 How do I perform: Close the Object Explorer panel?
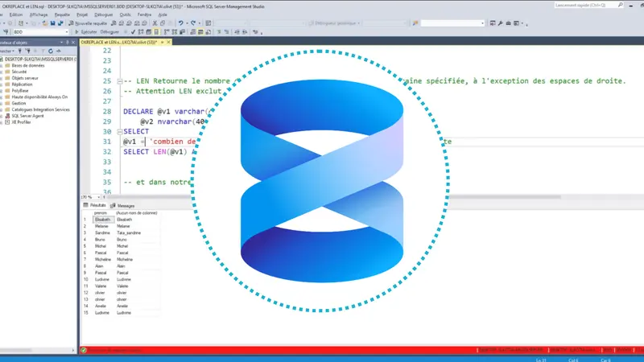click(x=73, y=43)
